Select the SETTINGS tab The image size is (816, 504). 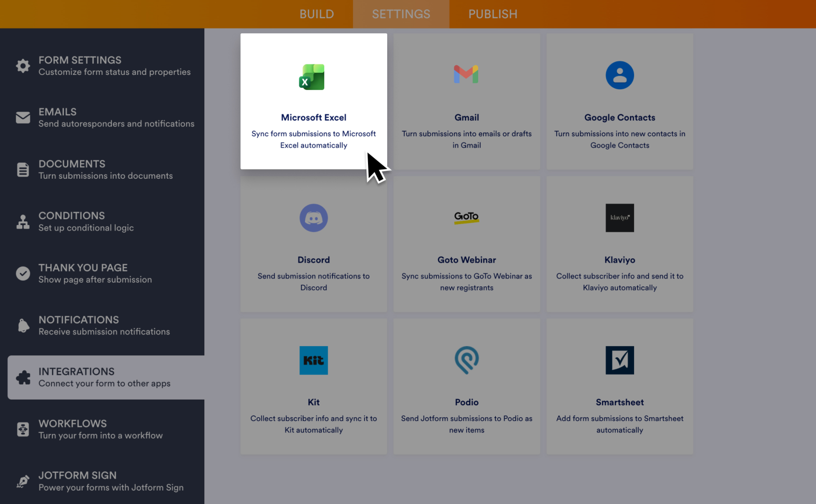[401, 14]
